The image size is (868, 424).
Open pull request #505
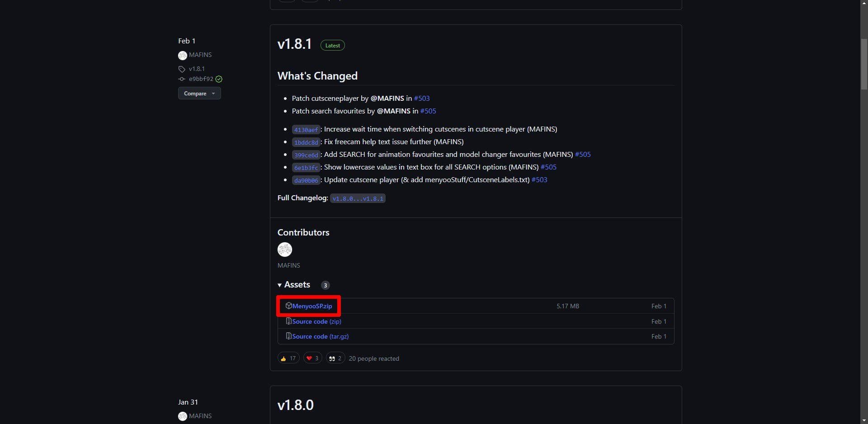point(428,111)
